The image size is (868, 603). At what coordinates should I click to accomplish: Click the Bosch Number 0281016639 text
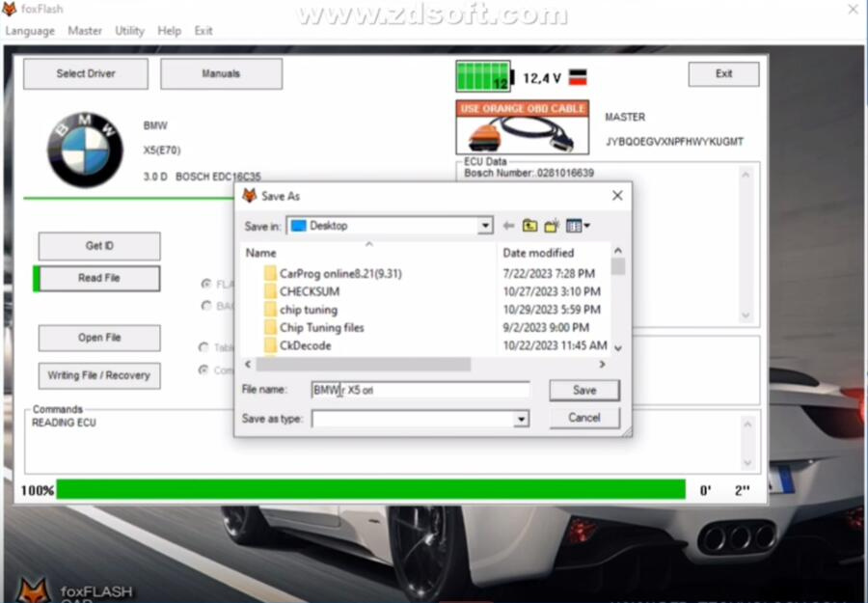click(529, 174)
